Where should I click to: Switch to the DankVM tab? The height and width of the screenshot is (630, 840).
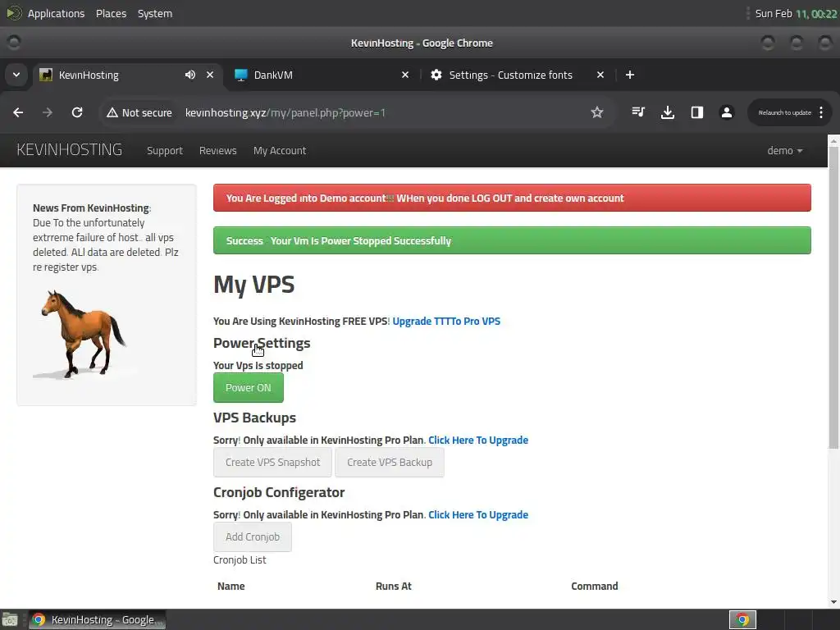point(322,75)
